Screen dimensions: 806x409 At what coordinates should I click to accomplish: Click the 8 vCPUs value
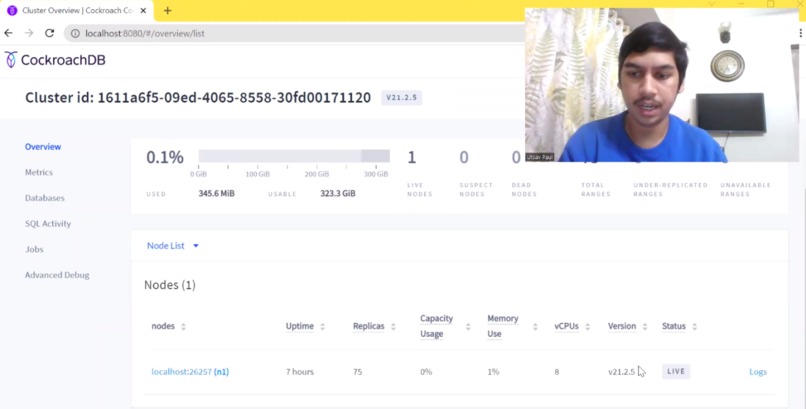tap(556, 371)
